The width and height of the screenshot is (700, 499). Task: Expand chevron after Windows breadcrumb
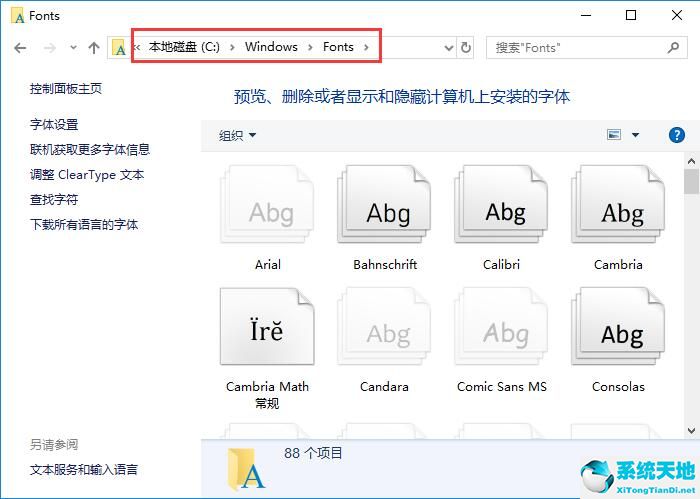click(x=310, y=47)
